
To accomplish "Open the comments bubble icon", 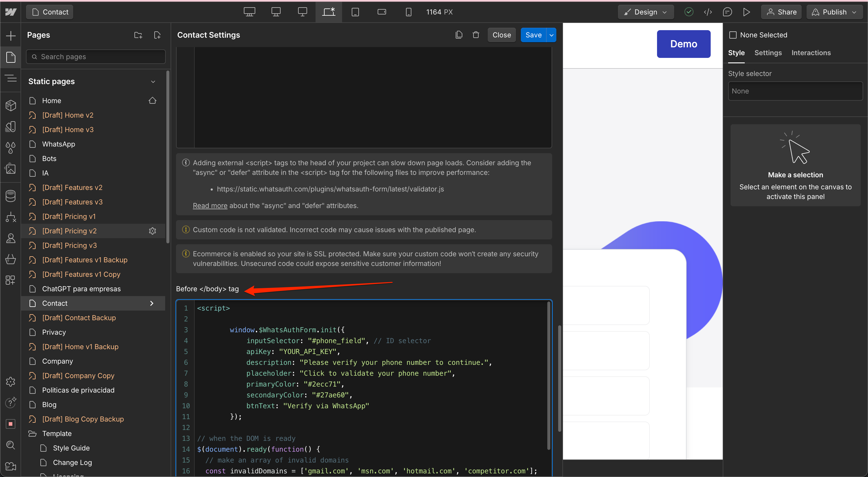I will click(x=727, y=12).
